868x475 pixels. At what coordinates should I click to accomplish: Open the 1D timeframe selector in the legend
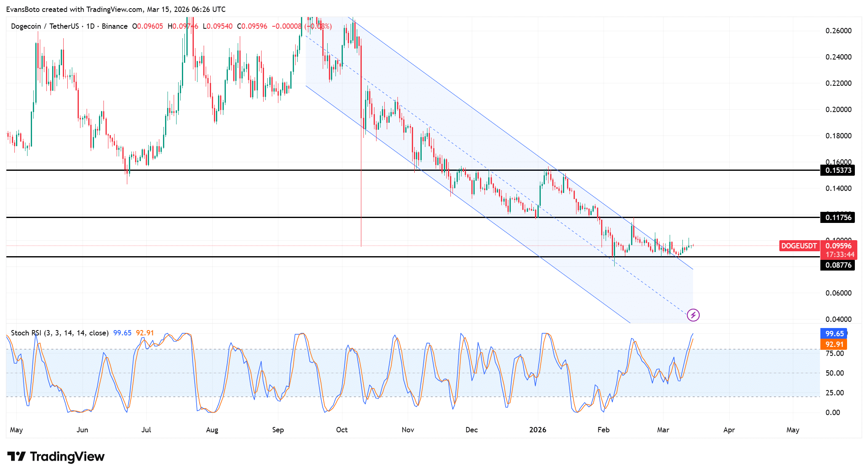click(90, 26)
